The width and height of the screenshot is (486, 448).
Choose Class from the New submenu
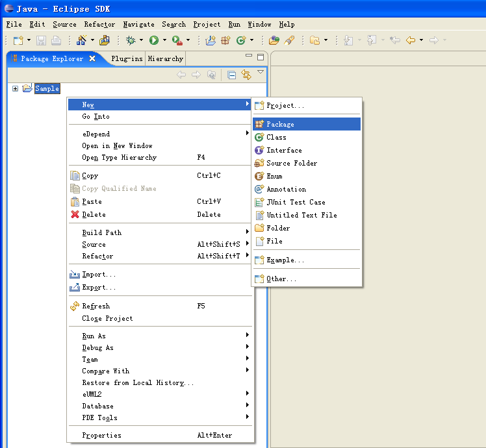pyautogui.click(x=307, y=137)
